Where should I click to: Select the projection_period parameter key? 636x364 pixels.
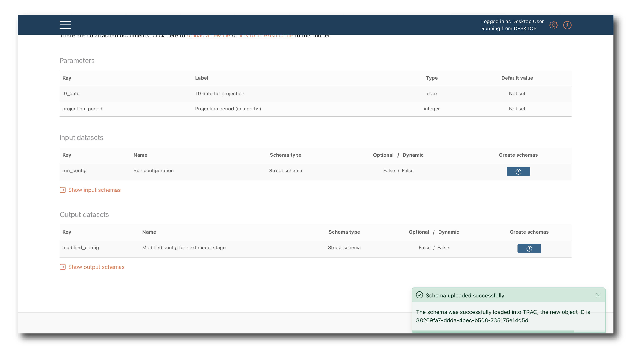[x=82, y=109]
